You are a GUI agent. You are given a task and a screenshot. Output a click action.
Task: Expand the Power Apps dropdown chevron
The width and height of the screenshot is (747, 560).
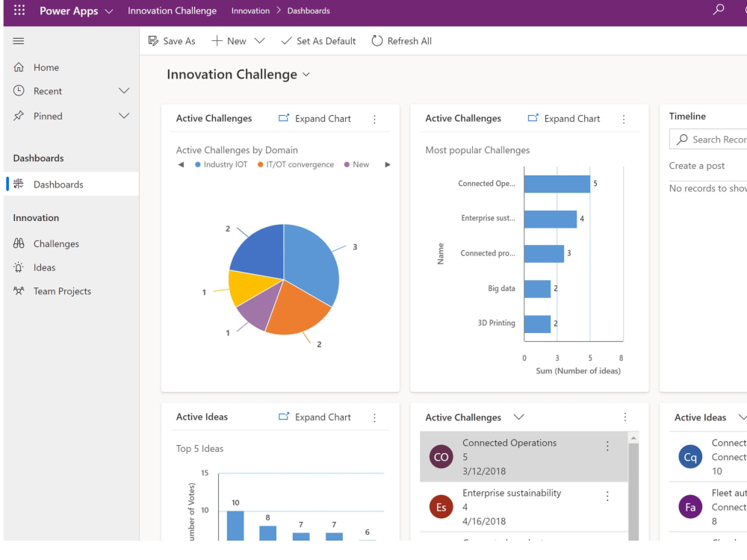[x=108, y=11]
